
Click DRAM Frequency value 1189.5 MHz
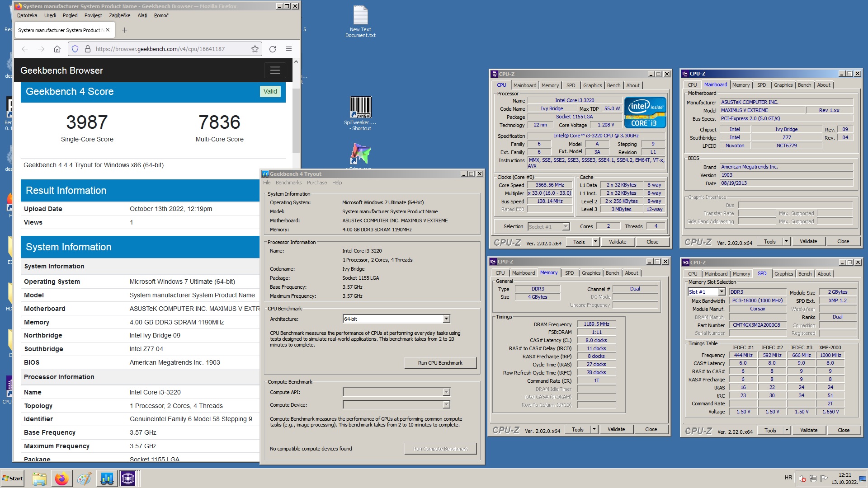click(x=596, y=324)
